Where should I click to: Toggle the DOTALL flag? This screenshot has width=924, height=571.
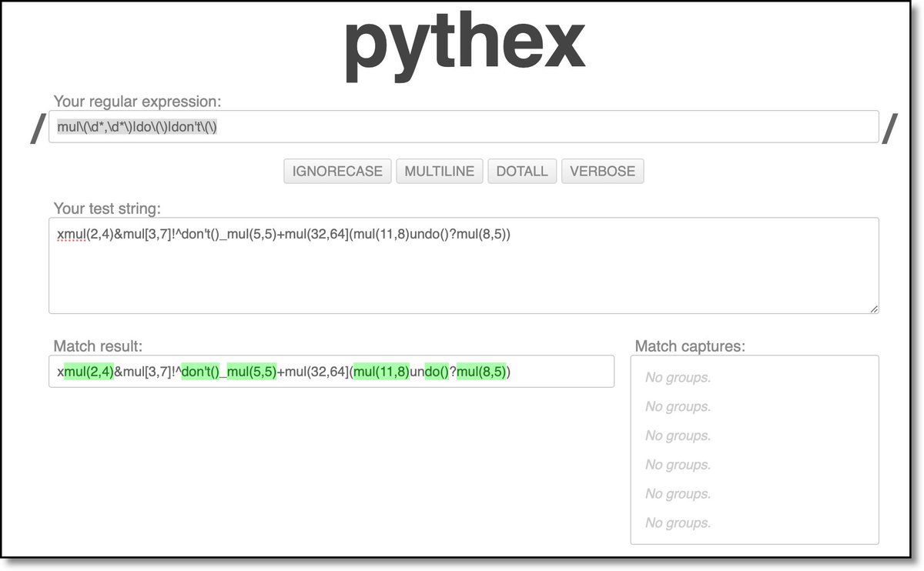pos(522,171)
